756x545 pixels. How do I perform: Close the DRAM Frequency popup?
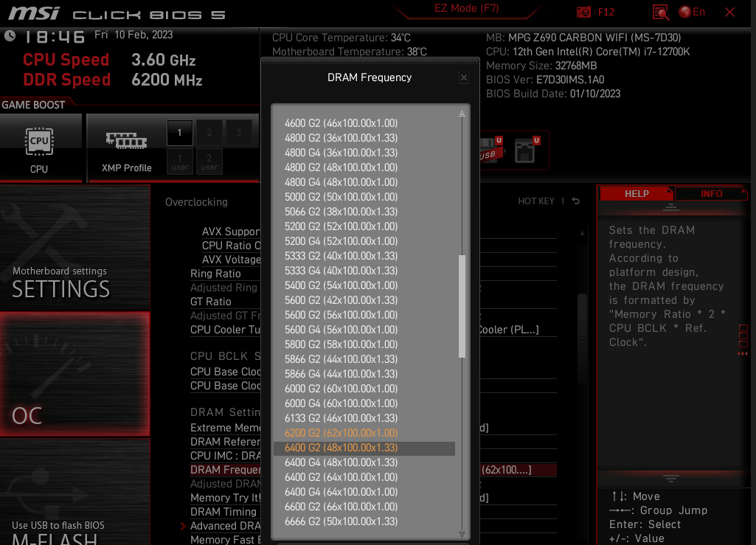coord(463,77)
